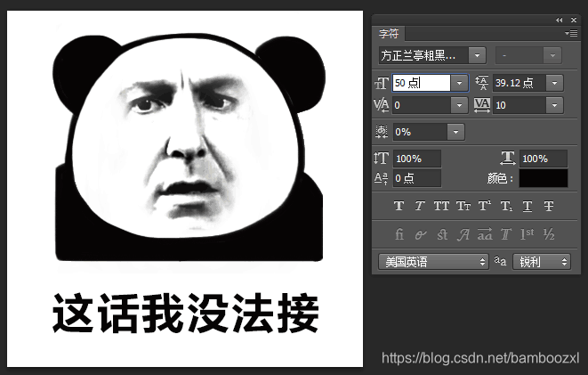Screen dimensions: 588x375
Task: Open the black text color swatch
Action: (544, 178)
